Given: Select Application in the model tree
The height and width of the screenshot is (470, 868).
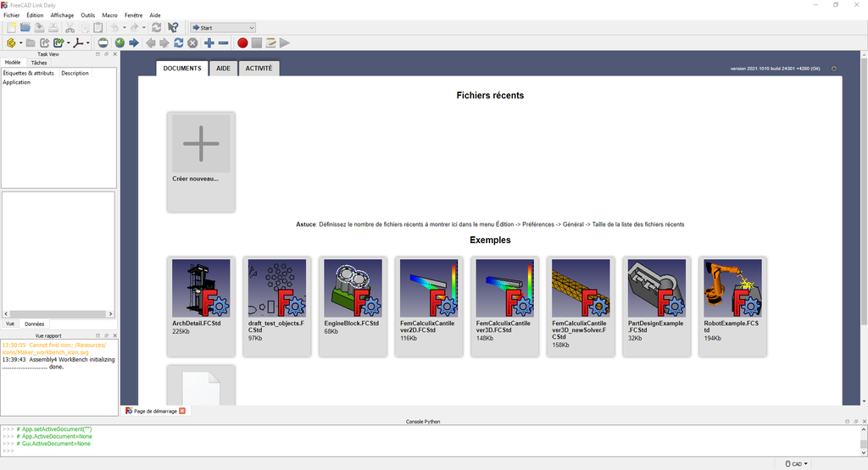Looking at the screenshot, I should (17, 82).
